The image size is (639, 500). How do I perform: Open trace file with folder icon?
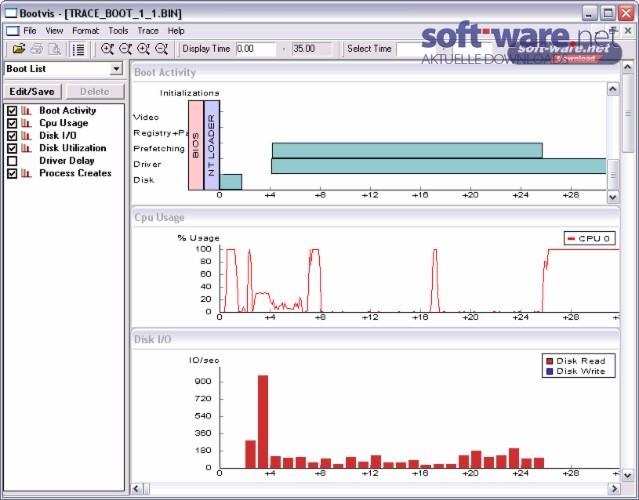[18, 49]
